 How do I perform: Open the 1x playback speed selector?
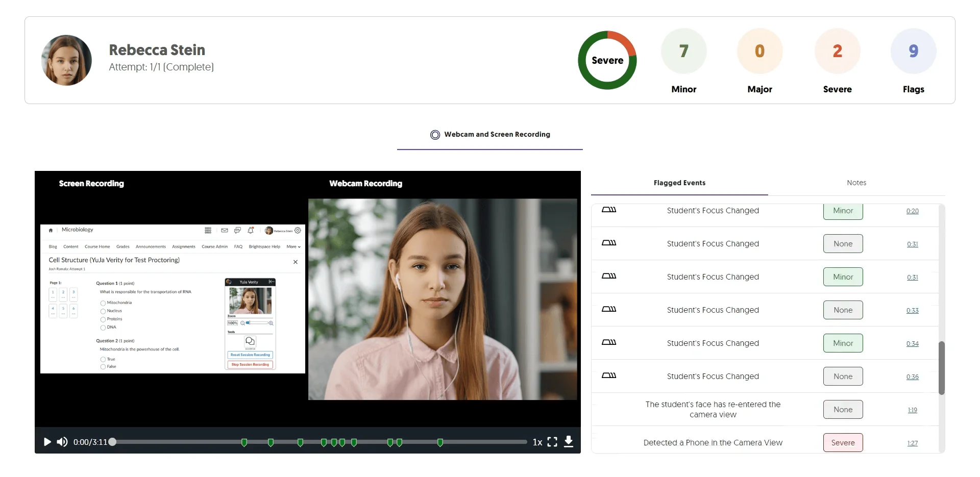coord(537,442)
